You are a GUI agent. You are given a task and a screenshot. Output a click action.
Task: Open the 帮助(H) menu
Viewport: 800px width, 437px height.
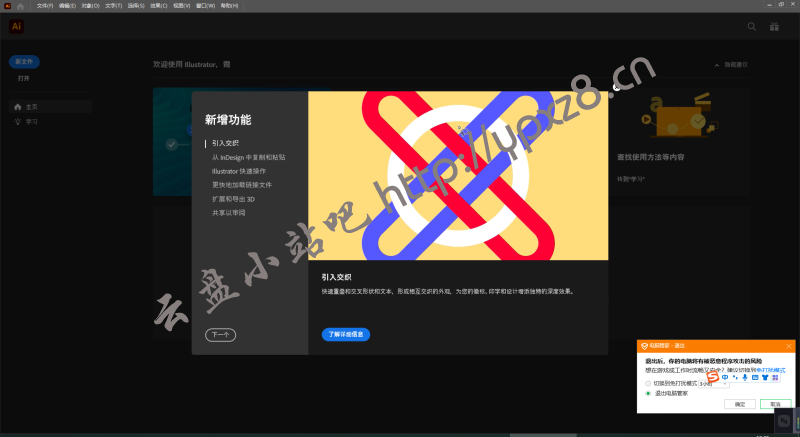point(229,6)
